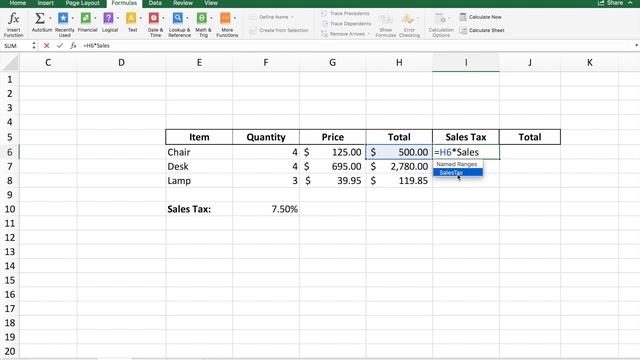The width and height of the screenshot is (640, 360).
Task: Expand the formula bar with the right-end arrow
Action: (636, 46)
